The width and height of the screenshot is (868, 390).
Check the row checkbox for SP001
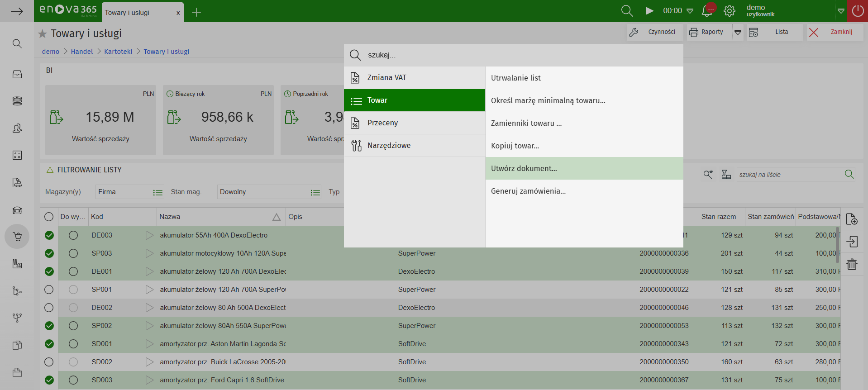(49, 290)
